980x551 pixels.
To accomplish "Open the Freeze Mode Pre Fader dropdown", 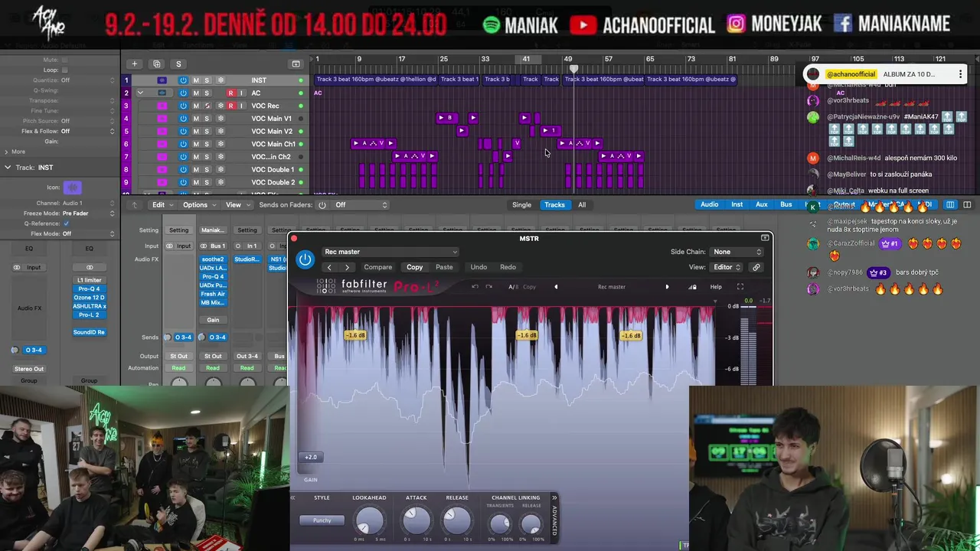I will tap(87, 214).
